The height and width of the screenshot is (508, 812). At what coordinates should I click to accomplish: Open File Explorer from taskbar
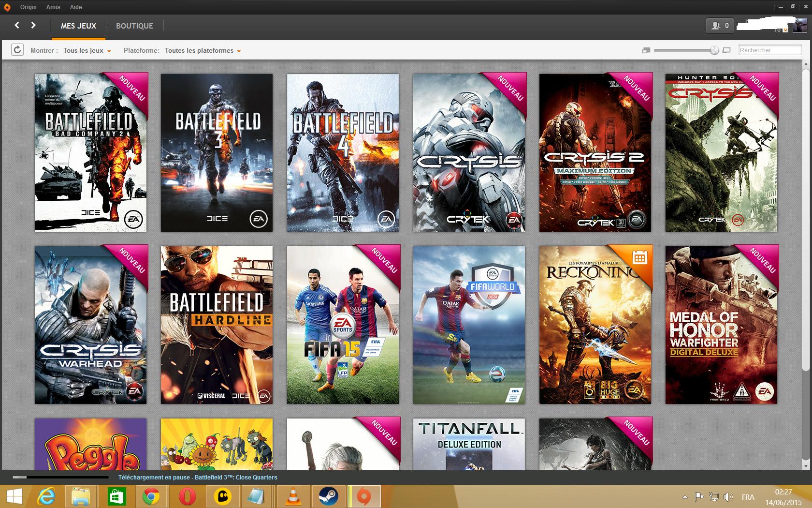pos(81,497)
